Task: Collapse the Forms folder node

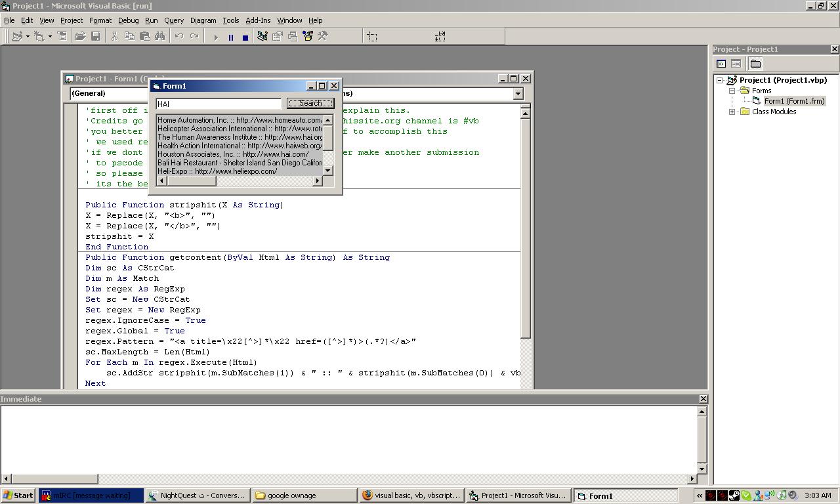Action: 732,91
